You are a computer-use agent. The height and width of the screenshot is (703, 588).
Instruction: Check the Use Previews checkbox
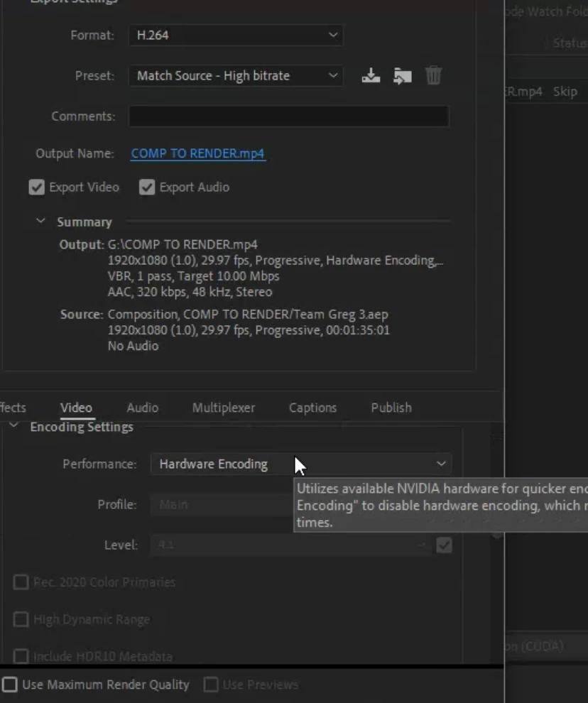[211, 685]
